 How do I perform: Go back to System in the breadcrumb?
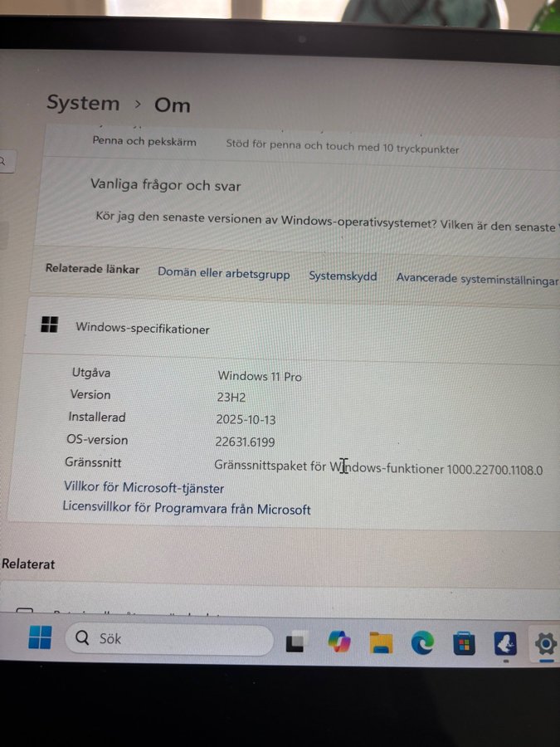point(83,104)
